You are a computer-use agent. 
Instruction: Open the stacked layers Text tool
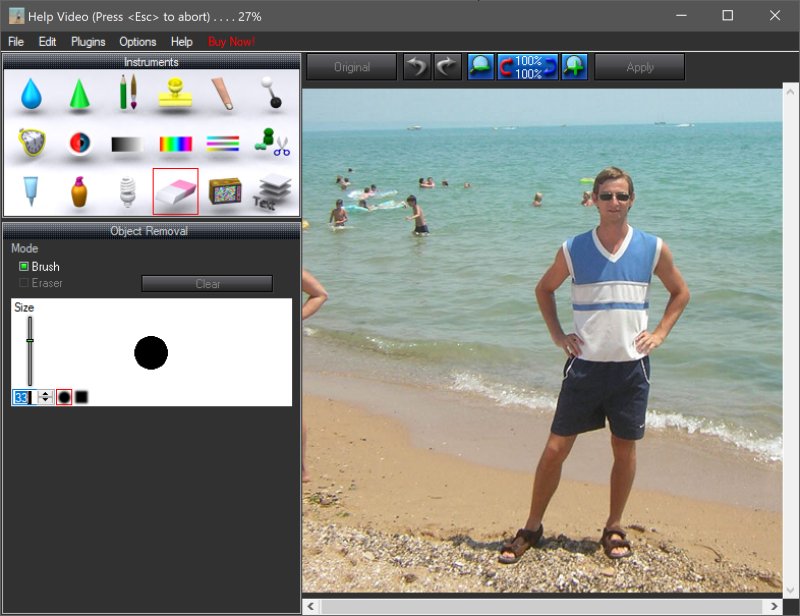click(x=270, y=191)
